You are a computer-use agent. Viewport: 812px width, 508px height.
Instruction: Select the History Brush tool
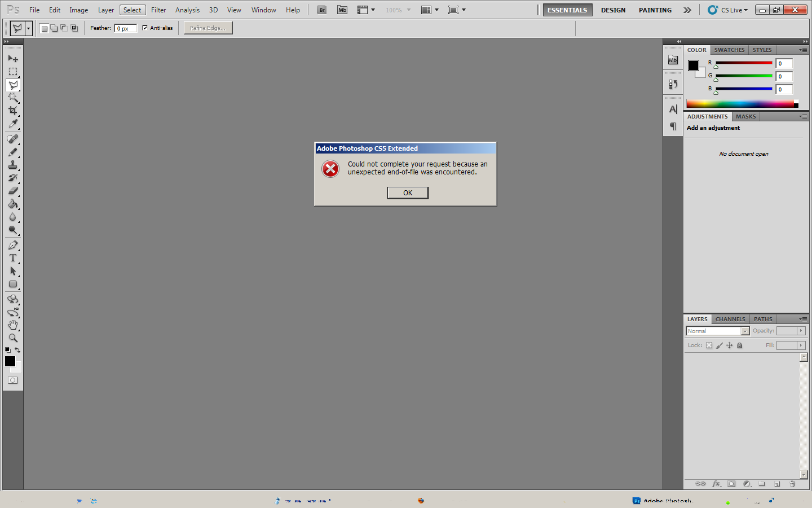pos(13,178)
